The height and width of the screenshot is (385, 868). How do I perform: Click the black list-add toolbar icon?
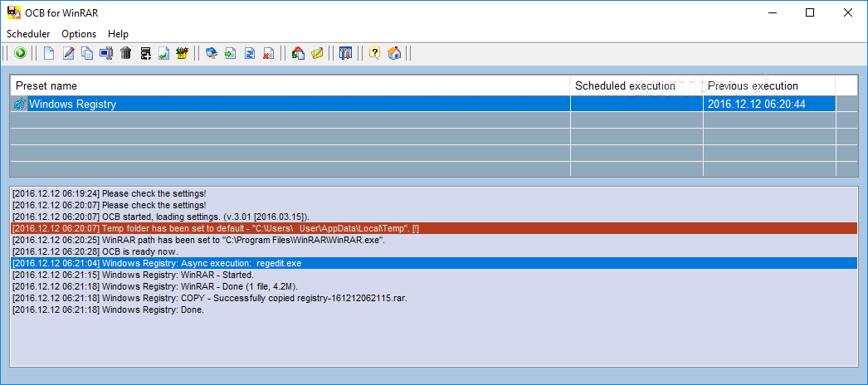[x=145, y=53]
